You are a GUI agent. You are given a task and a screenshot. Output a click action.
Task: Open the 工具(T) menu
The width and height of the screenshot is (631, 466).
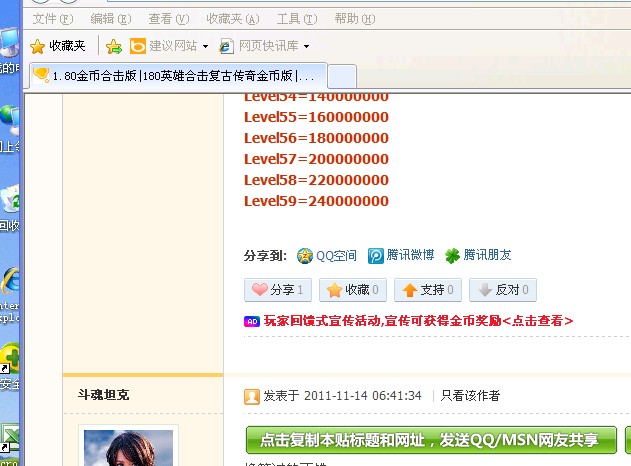297,19
